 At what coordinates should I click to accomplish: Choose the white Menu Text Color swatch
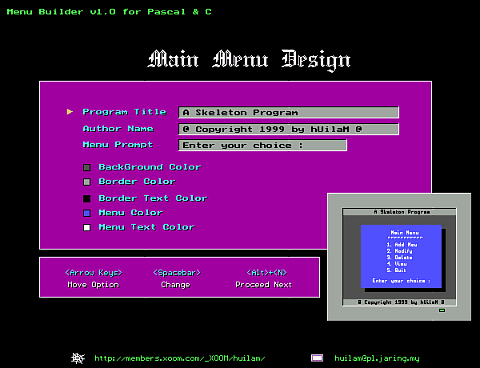point(87,228)
